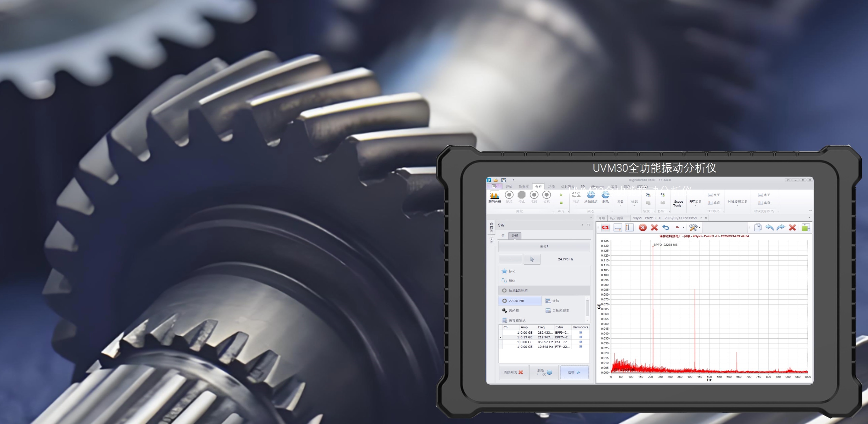The width and height of the screenshot is (868, 424).
Task: Expand the 轴承&齿轮箱 section
Action: pyautogui.click(x=544, y=290)
